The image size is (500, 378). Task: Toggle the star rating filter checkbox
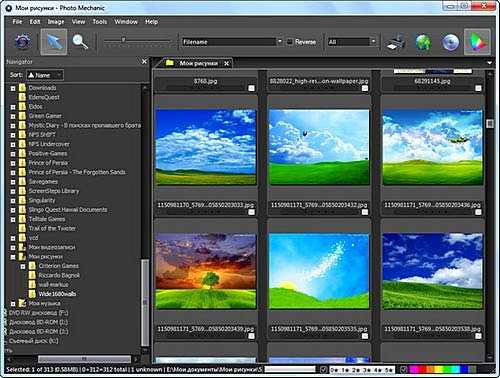323,369
